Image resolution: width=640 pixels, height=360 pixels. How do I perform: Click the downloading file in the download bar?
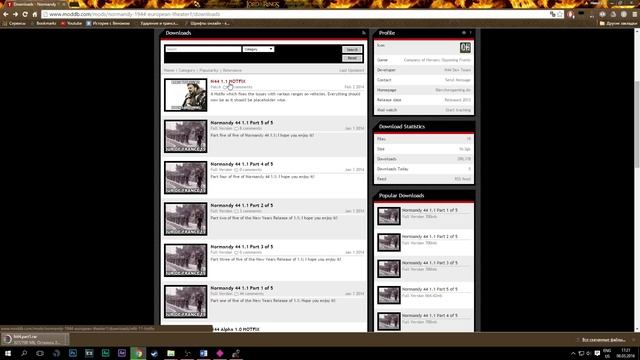pos(35,340)
